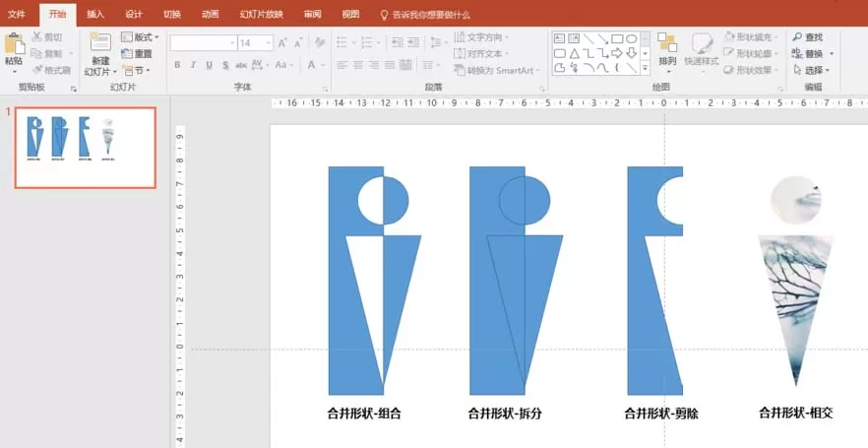Click the Increase Font Size icon
This screenshot has height=448, width=868.
282,42
